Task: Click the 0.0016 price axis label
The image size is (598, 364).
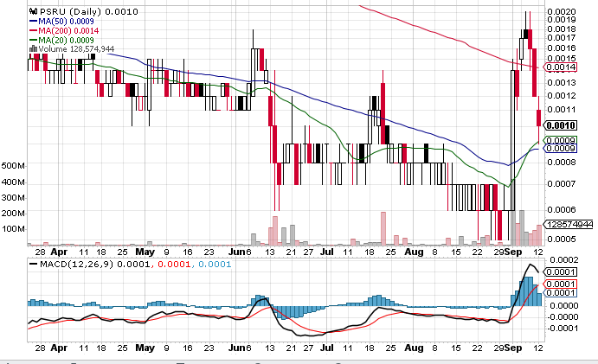Action: pyautogui.click(x=562, y=48)
